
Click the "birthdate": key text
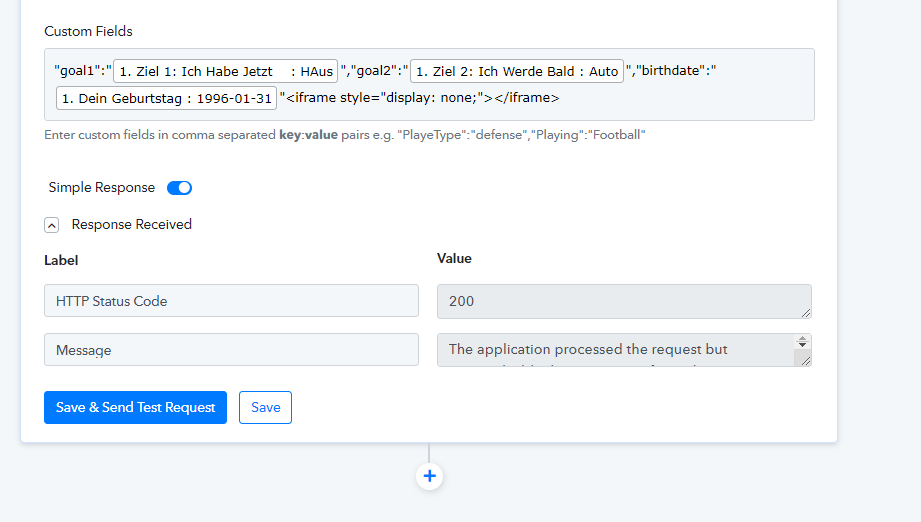(675, 70)
